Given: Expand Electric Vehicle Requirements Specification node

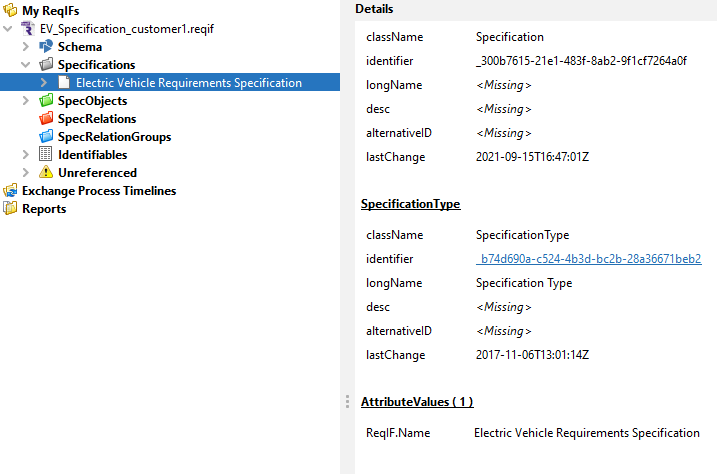Looking at the screenshot, I should (44, 83).
